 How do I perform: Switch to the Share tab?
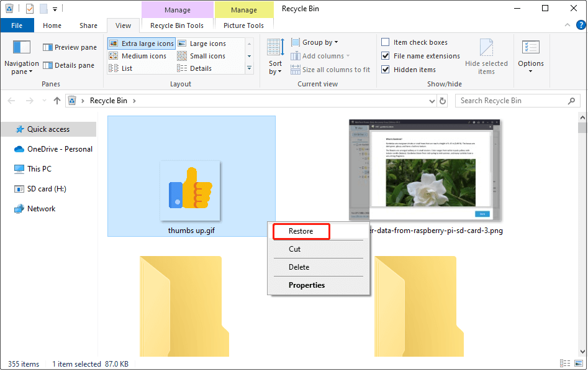pos(89,25)
